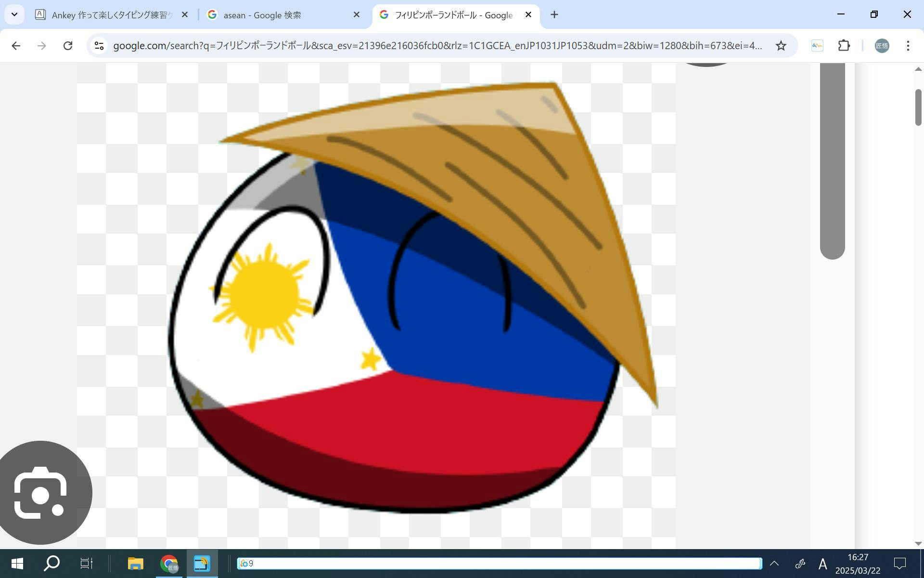Open Chrome's three-dot menu
Image resolution: width=924 pixels, height=578 pixels.
908,46
